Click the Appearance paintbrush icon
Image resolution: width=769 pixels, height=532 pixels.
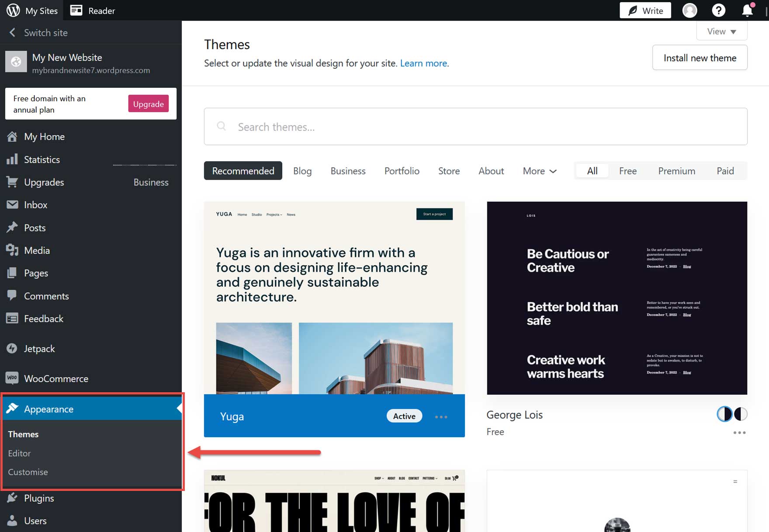(12, 408)
